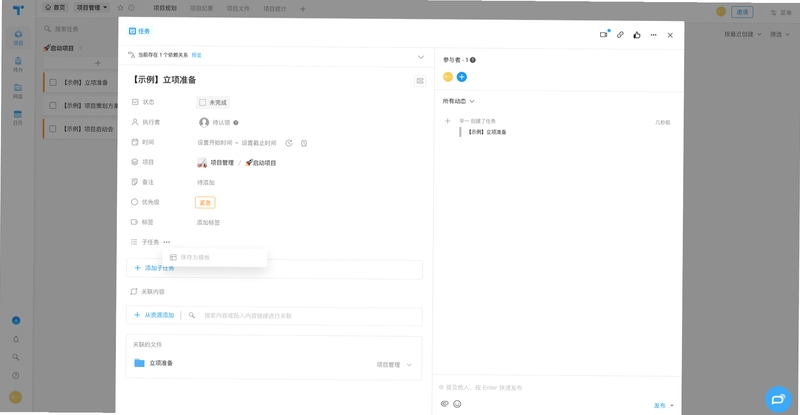Click the user avatar at sidebar bottom
This screenshot has height=415, width=800.
click(16, 397)
